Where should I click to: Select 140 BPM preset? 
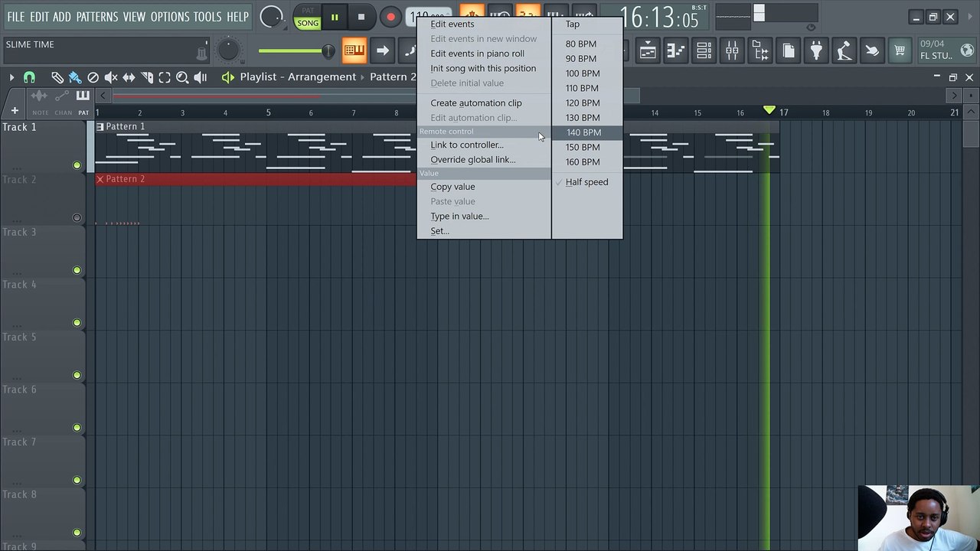pos(586,132)
